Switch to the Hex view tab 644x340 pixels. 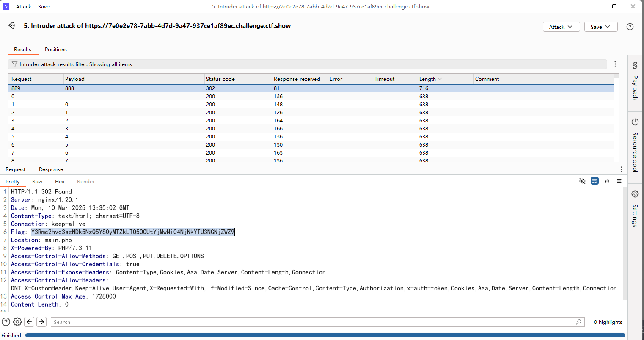click(x=60, y=182)
